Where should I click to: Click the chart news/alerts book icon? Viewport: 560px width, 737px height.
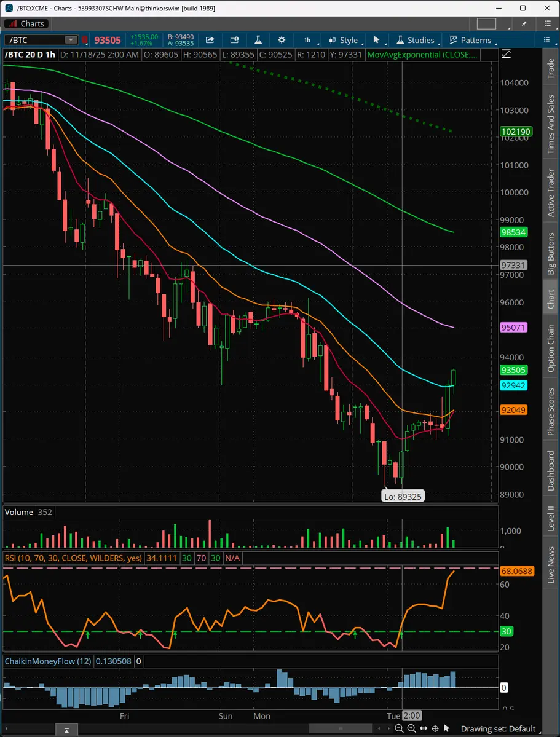[234, 40]
